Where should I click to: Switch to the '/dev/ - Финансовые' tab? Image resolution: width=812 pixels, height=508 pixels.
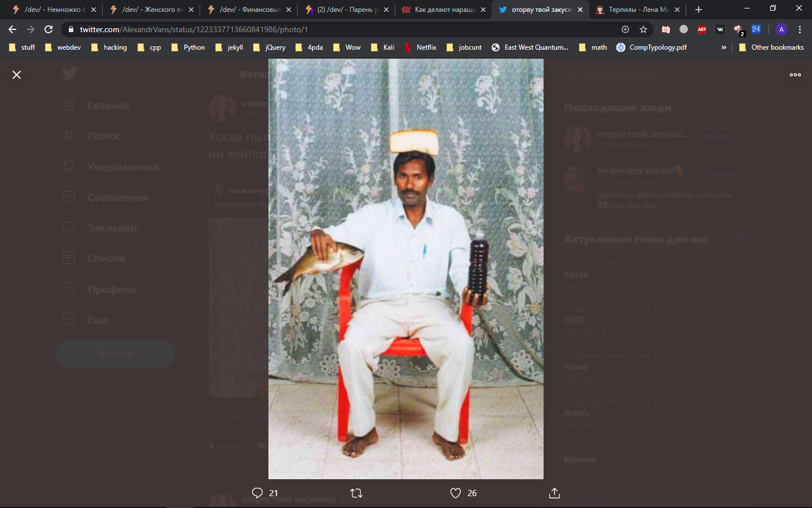click(x=249, y=10)
